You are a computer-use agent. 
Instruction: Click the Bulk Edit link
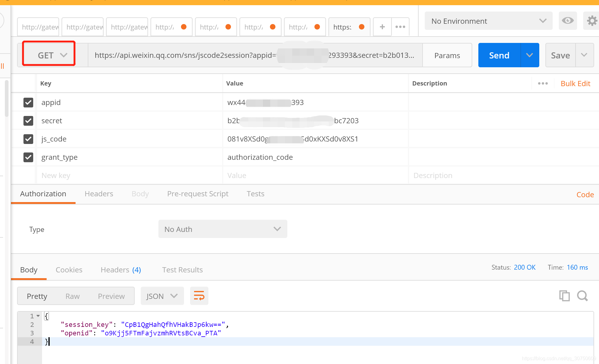click(575, 83)
